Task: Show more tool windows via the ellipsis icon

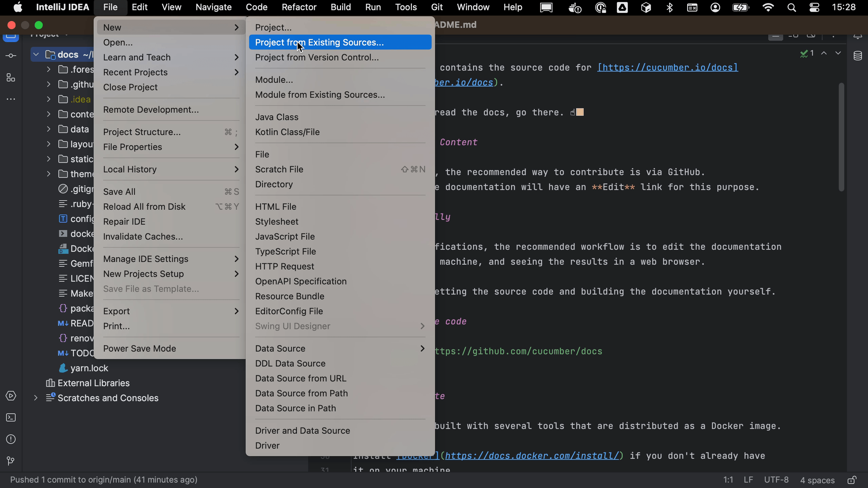Action: tap(11, 99)
